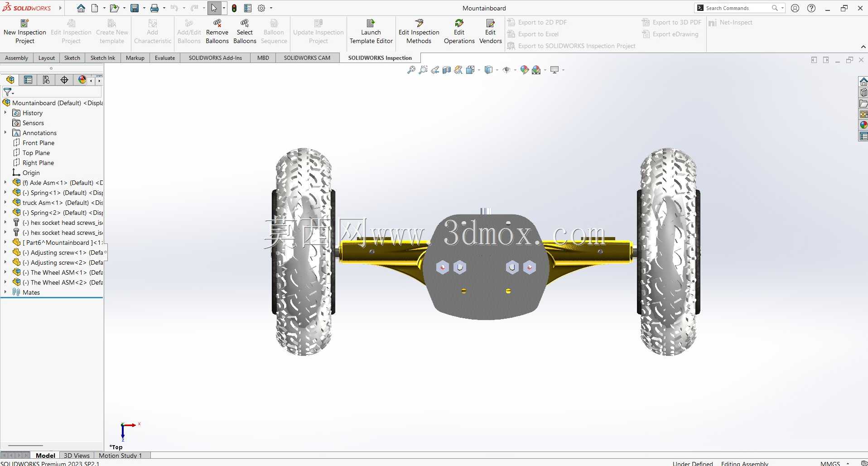This screenshot has width=868, height=466.
Task: Open the 3D Views bottom tab
Action: (x=77, y=456)
